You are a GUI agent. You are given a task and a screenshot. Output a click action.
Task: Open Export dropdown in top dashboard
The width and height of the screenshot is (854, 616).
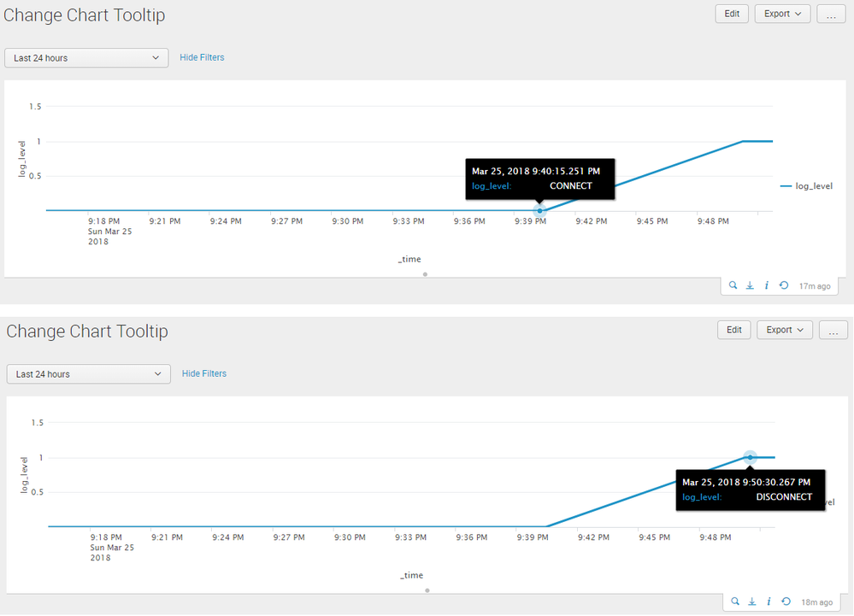coord(782,14)
